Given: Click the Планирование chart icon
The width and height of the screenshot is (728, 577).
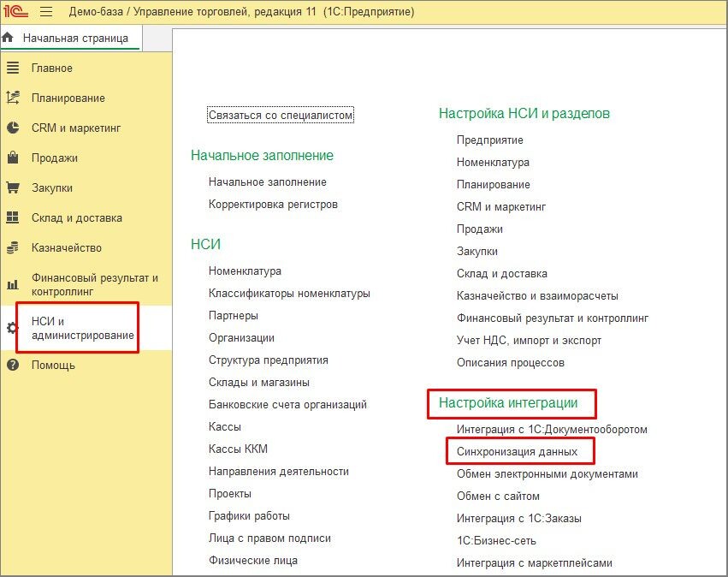Looking at the screenshot, I should (x=13, y=98).
